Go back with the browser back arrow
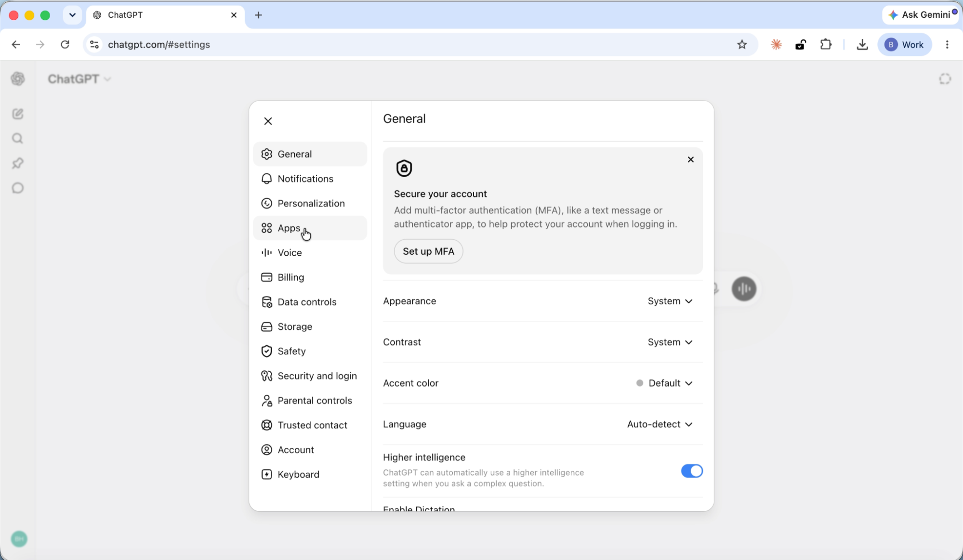Viewport: 963px width, 560px height. [16, 45]
